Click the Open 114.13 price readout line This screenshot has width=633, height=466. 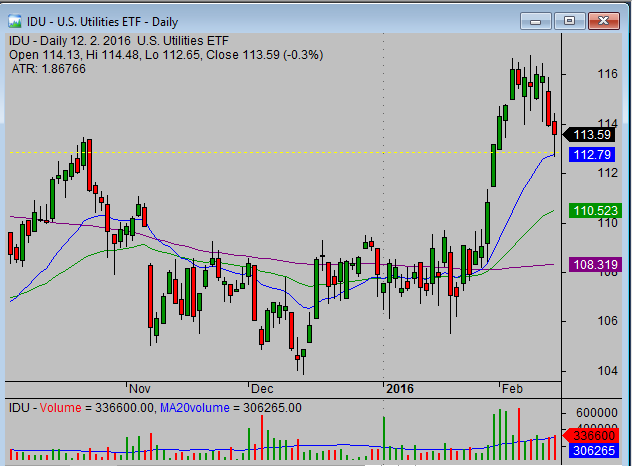(166, 55)
